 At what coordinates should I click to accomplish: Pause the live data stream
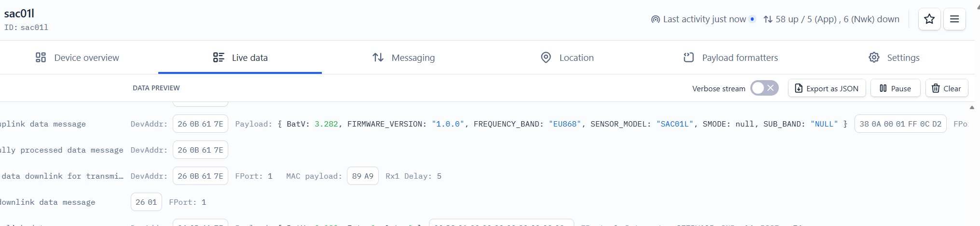click(896, 88)
